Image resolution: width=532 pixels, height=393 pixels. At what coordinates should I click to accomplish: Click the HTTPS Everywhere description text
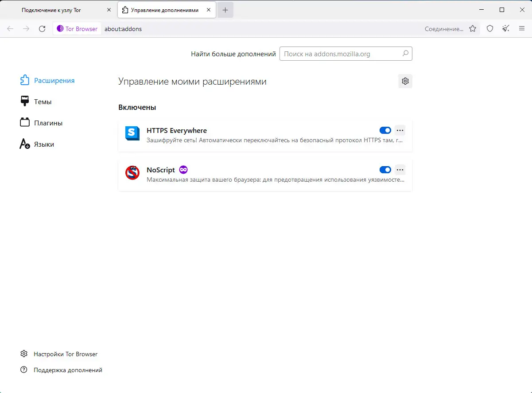(275, 140)
